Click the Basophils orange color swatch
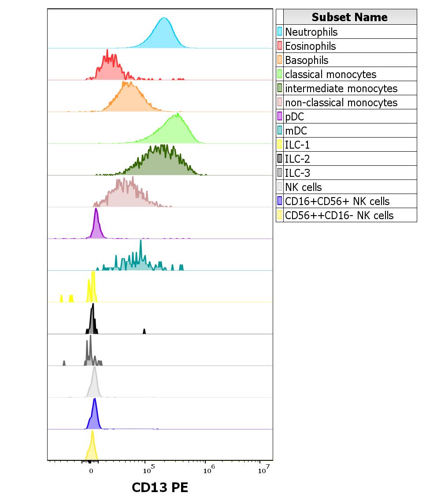The height and width of the screenshot is (504, 426). tap(280, 60)
